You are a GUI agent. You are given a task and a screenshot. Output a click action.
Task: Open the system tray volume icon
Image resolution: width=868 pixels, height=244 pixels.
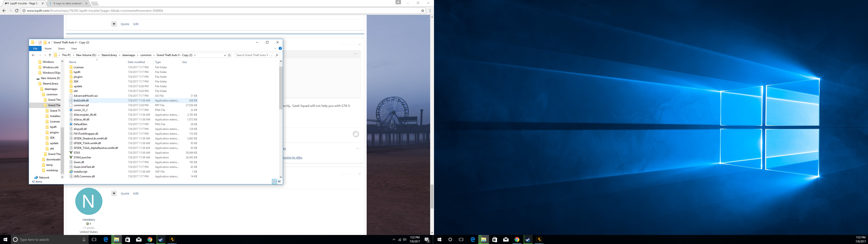(x=405, y=240)
